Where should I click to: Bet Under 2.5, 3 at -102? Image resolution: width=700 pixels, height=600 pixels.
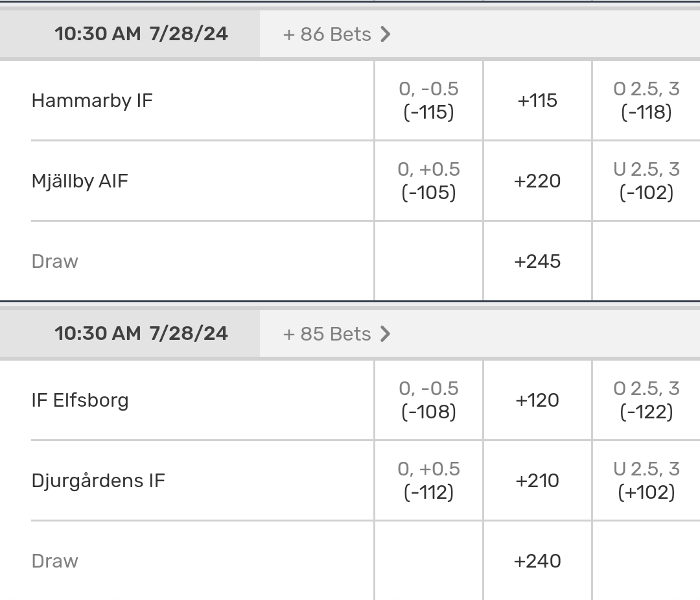[646, 181]
